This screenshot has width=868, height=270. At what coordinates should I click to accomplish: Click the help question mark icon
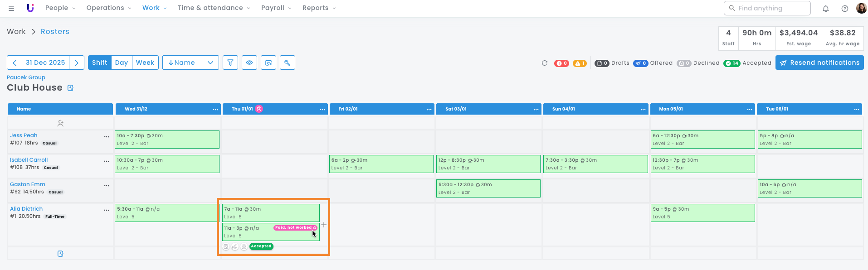pos(845,8)
